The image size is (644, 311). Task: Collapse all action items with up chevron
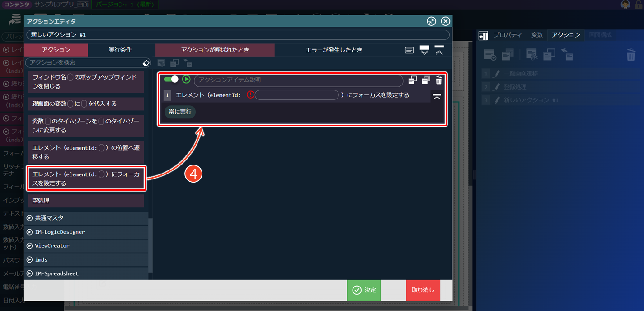point(439,50)
